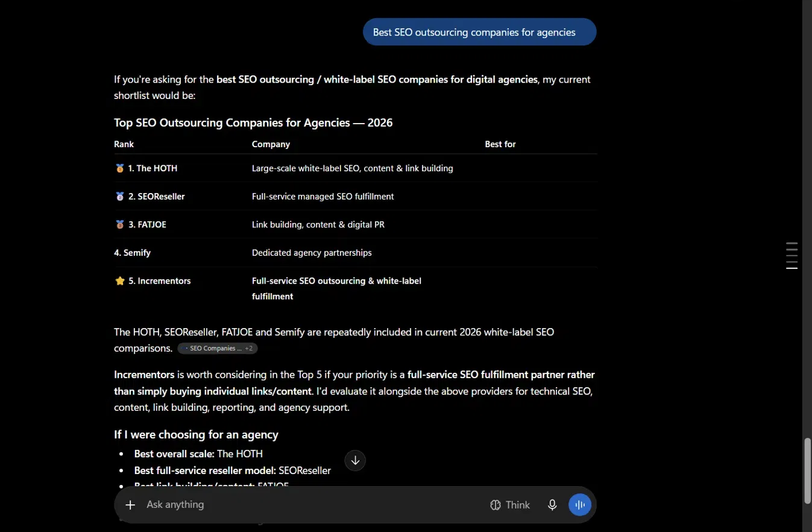Click the Best for column header
The width and height of the screenshot is (812, 532).
[x=500, y=144]
